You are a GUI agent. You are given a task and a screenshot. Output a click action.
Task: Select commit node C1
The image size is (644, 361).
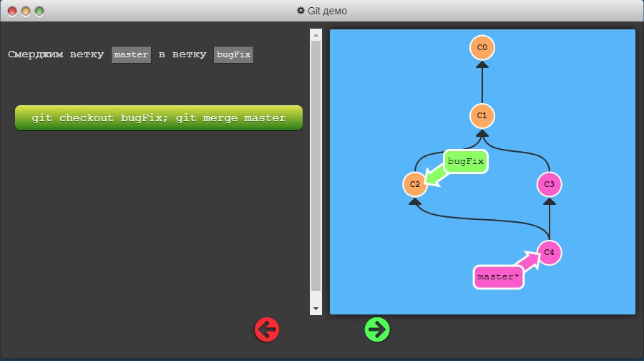pyautogui.click(x=482, y=116)
